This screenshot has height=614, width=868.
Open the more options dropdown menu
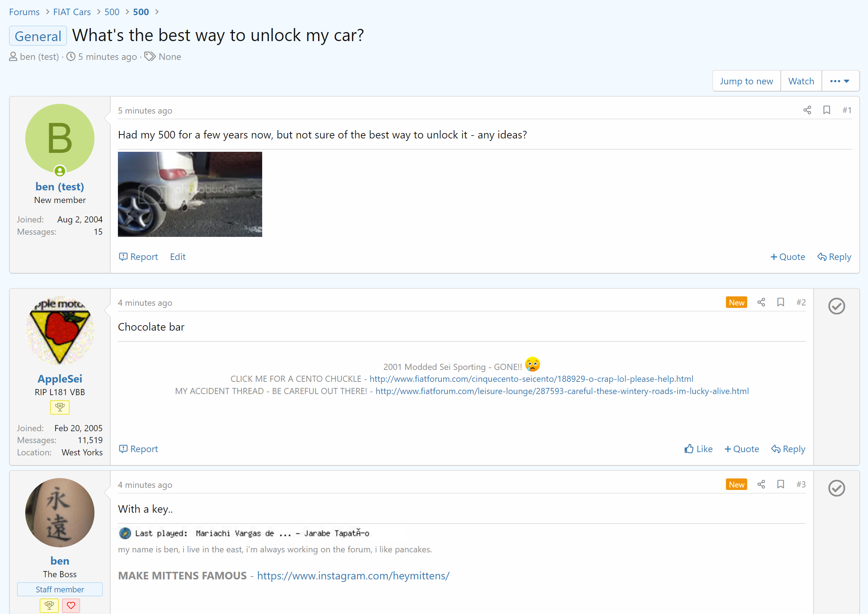coord(840,81)
